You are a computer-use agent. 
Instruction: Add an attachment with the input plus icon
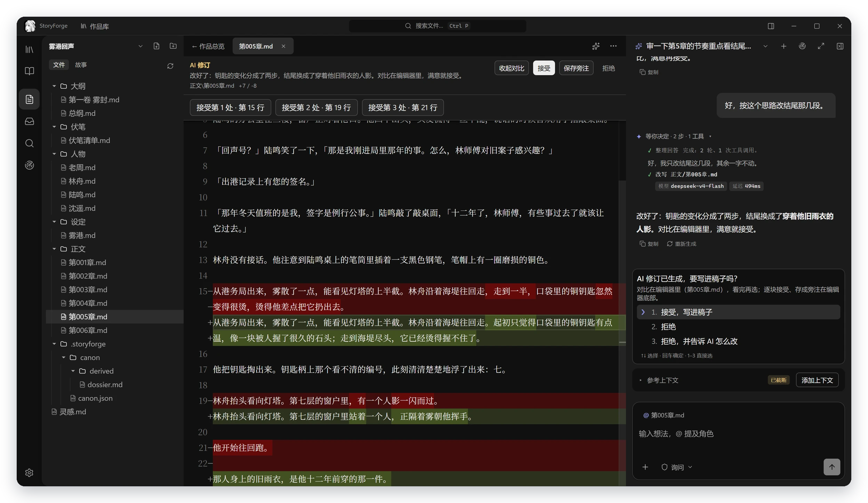(x=645, y=467)
